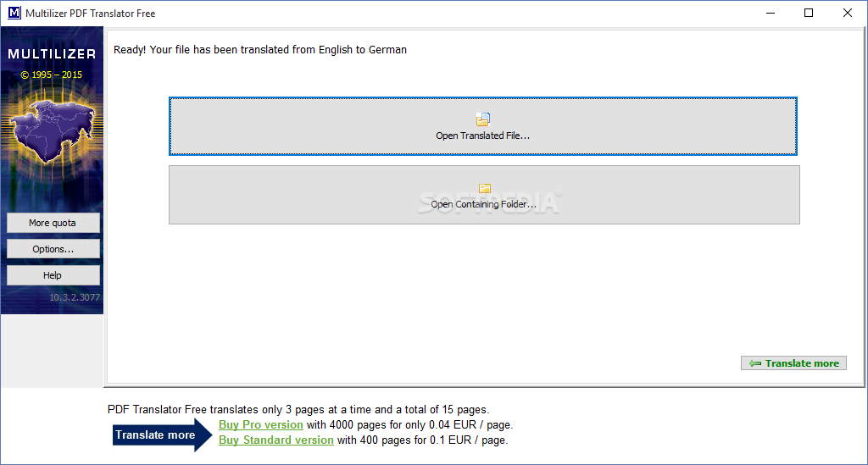Click the '3 pages at a time' notice text

point(298,410)
